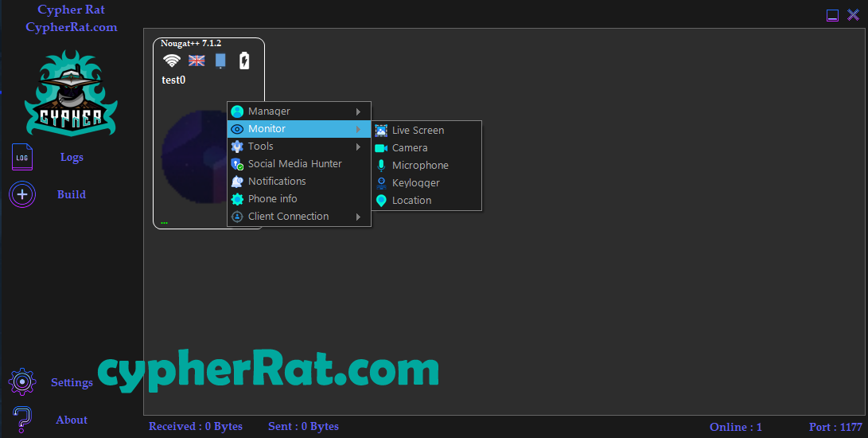868x438 pixels.
Task: Select Keylogger from the Monitor submenu
Action: 415,183
